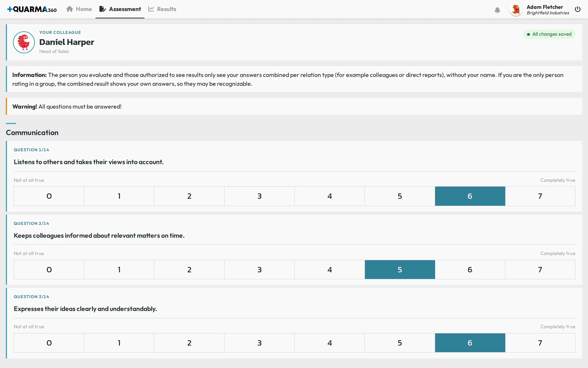
Task: Rate Question 2 with score 6
Action: pyautogui.click(x=470, y=270)
